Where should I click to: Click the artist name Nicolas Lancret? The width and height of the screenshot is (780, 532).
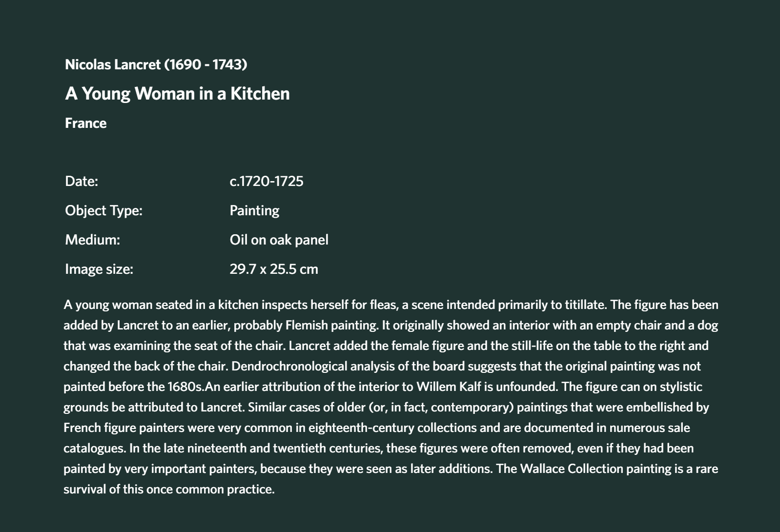(x=113, y=64)
